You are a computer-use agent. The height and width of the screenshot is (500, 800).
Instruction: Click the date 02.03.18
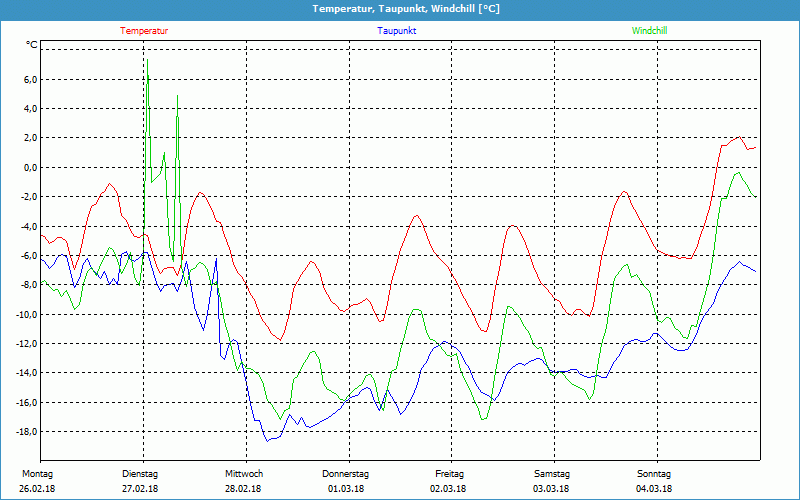(448, 489)
